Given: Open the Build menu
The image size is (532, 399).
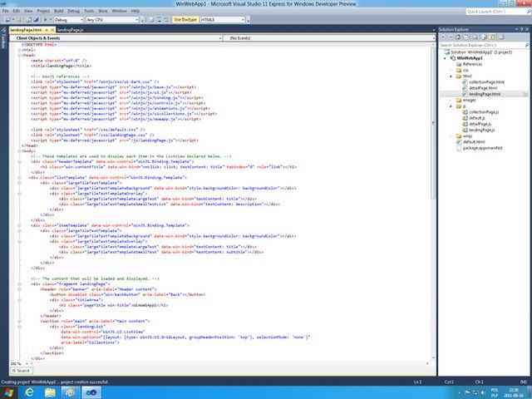Looking at the screenshot, I should 58,11.
